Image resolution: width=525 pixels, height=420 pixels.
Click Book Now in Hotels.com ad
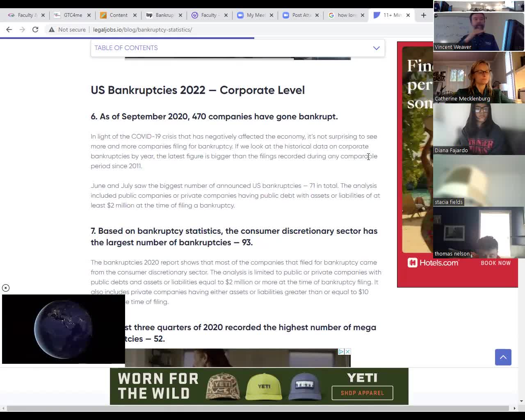pyautogui.click(x=495, y=263)
